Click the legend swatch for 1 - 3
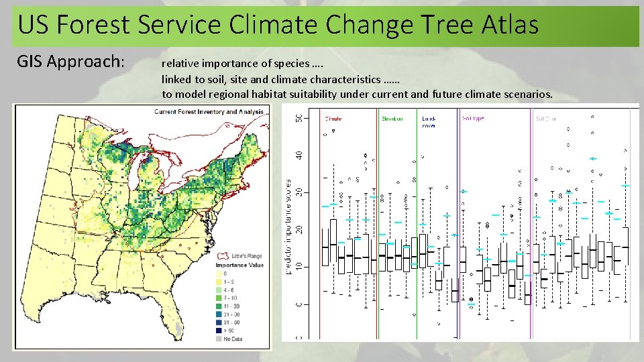 [219, 282]
